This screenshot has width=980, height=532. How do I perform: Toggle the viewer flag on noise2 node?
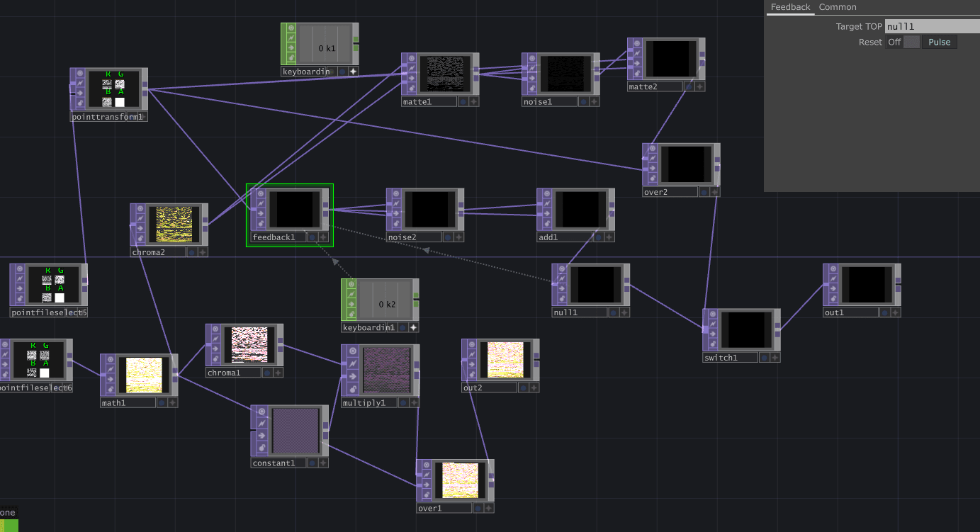coord(397,193)
